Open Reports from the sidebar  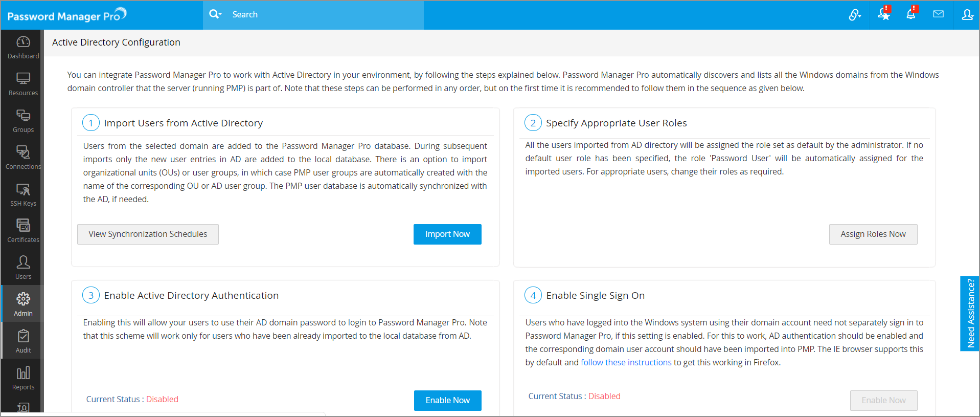pos(23,379)
